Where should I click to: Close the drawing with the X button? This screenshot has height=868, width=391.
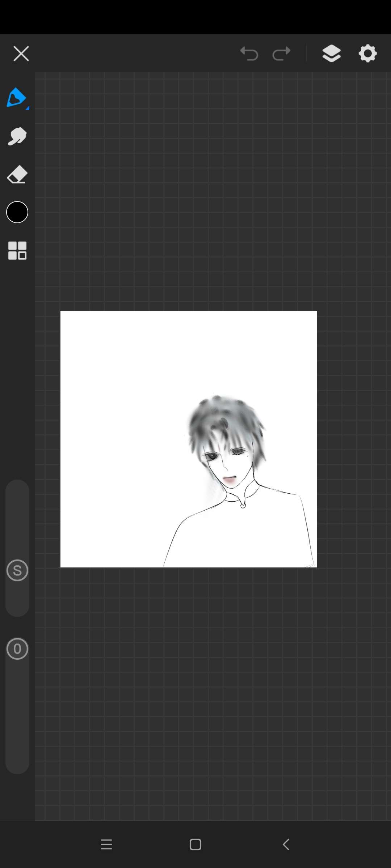(21, 54)
